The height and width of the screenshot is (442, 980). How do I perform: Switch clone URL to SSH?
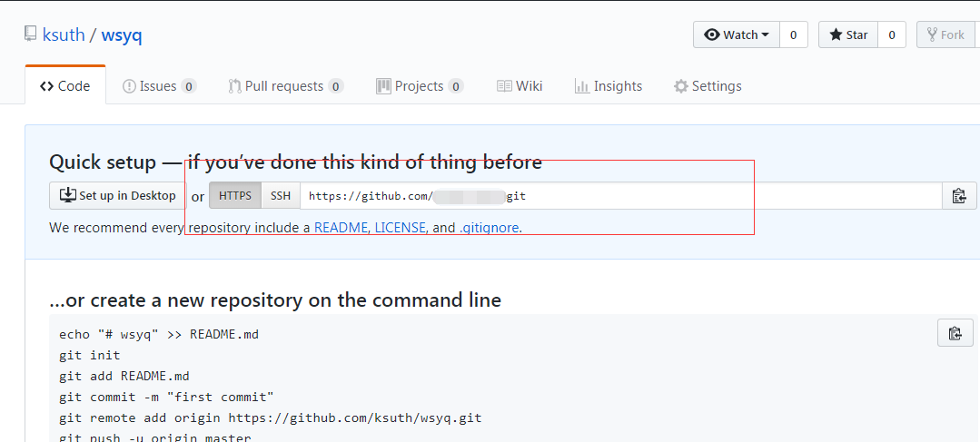[281, 196]
